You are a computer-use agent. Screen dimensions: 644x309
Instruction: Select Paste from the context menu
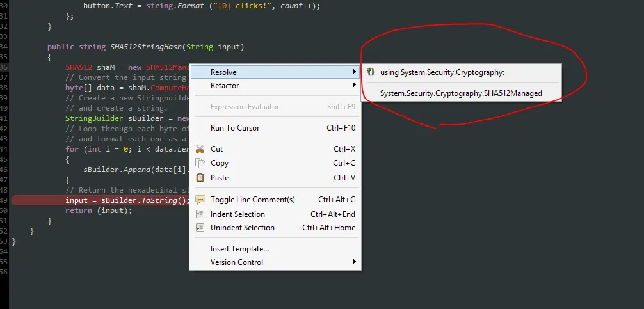pyautogui.click(x=275, y=178)
